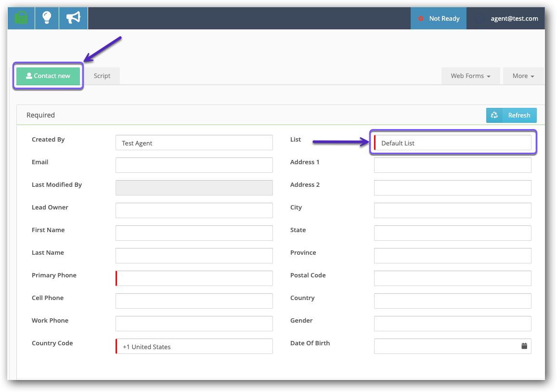
Task: Open the Default List selector
Action: [x=453, y=143]
